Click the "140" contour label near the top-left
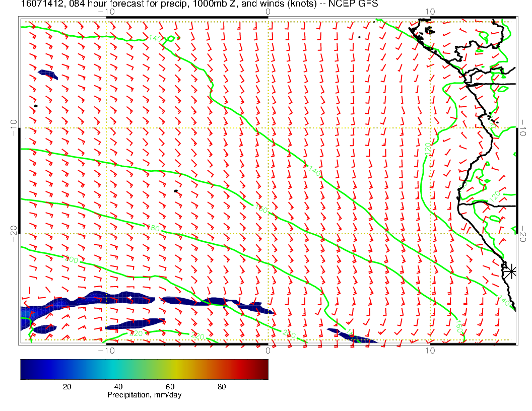 click(155, 38)
